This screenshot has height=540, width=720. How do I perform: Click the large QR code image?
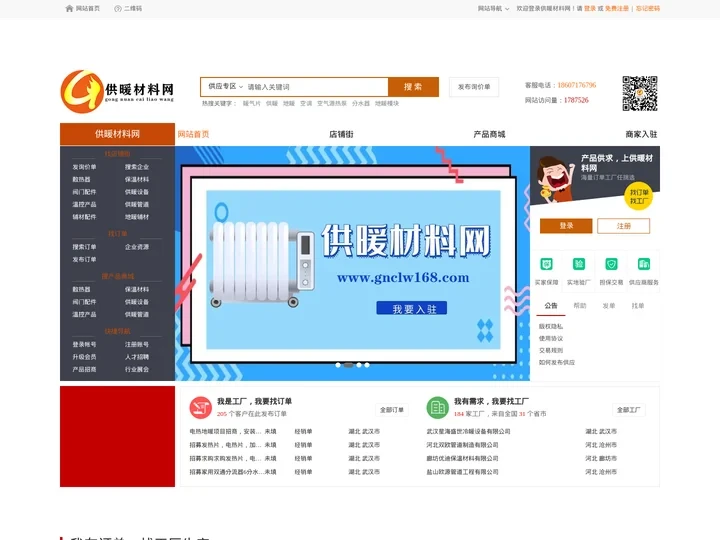click(x=640, y=93)
